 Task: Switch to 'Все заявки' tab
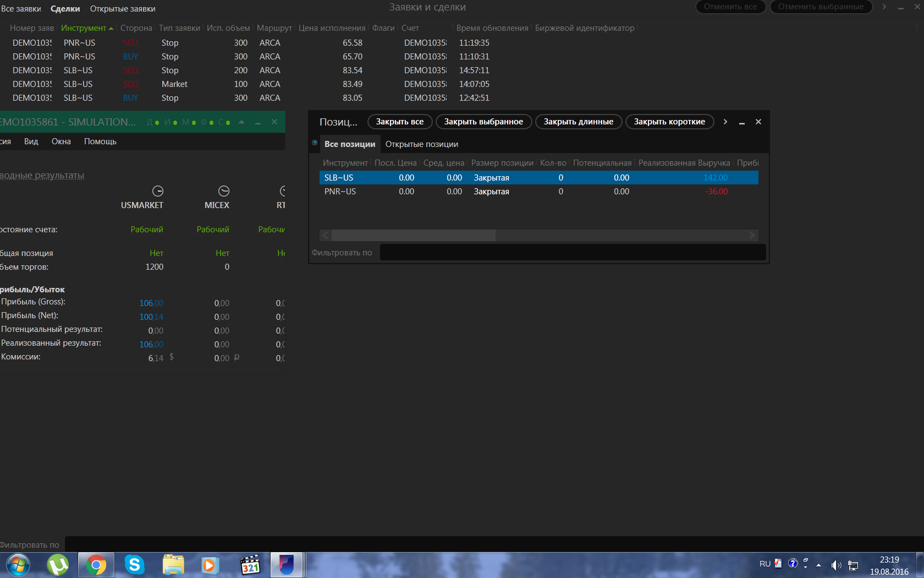[21, 9]
